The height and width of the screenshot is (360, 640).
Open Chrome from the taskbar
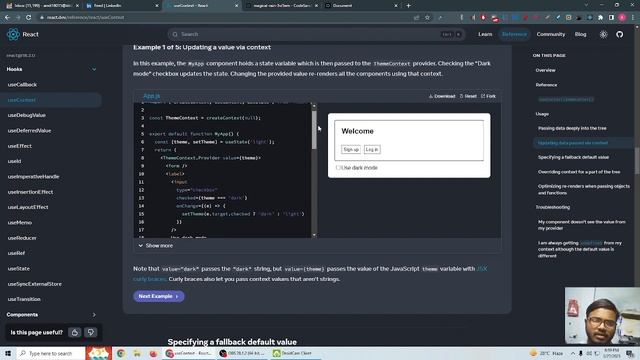[121, 353]
